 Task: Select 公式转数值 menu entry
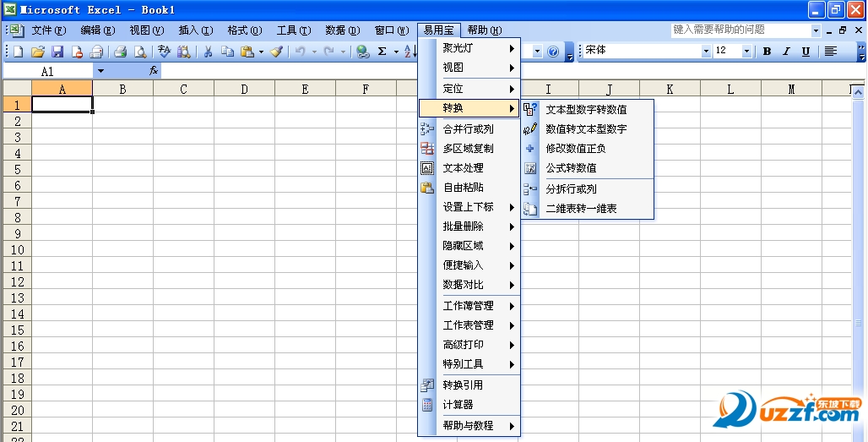click(588, 168)
